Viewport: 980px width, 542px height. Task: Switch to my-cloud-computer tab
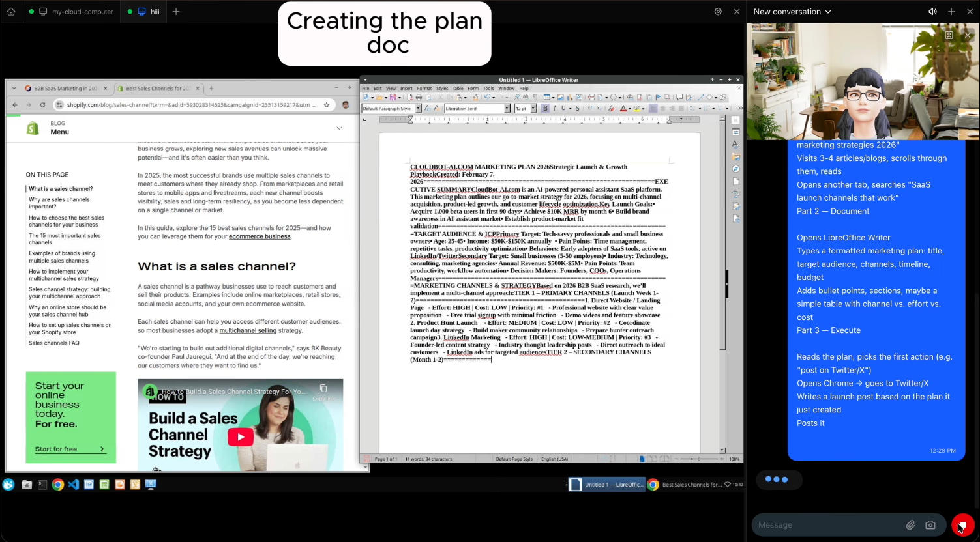pos(70,12)
